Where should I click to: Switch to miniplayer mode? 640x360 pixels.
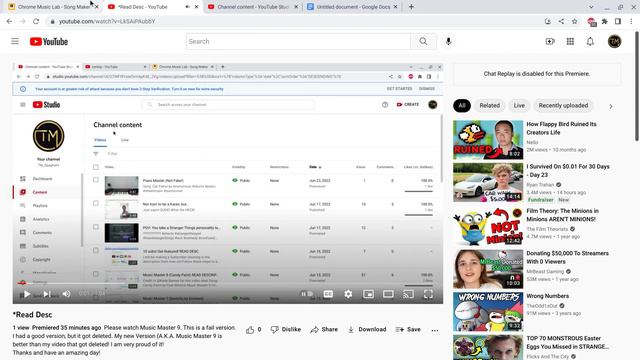(368, 294)
